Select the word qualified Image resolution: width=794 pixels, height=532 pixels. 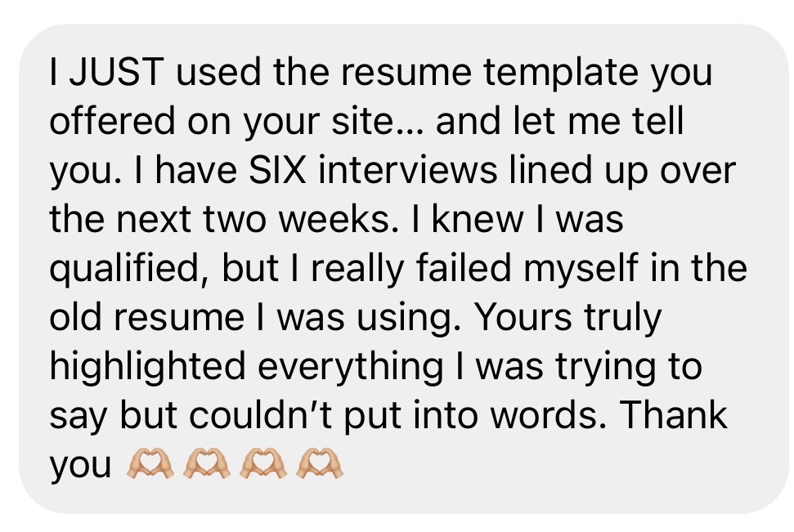point(122,270)
